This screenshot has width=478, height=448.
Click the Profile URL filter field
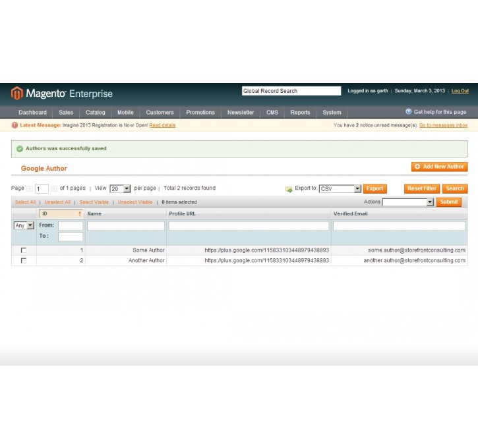point(249,226)
